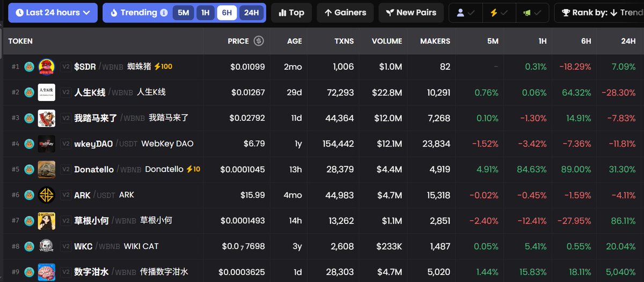Toggle the profile filter checkbox
Image resolution: width=644 pixels, height=282 pixels.
click(x=465, y=12)
